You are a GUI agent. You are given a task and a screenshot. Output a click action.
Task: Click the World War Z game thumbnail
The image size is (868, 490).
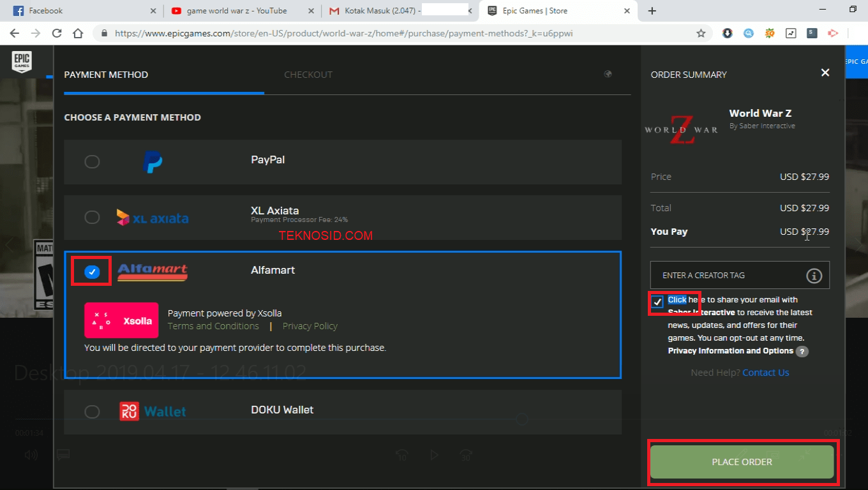coord(681,130)
